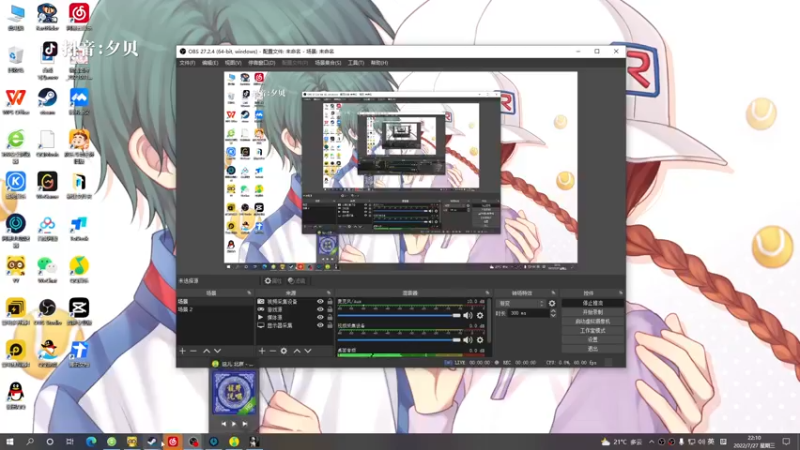This screenshot has width=800, height=450.
Task: Open the View menu in OBS
Action: pyautogui.click(x=233, y=63)
